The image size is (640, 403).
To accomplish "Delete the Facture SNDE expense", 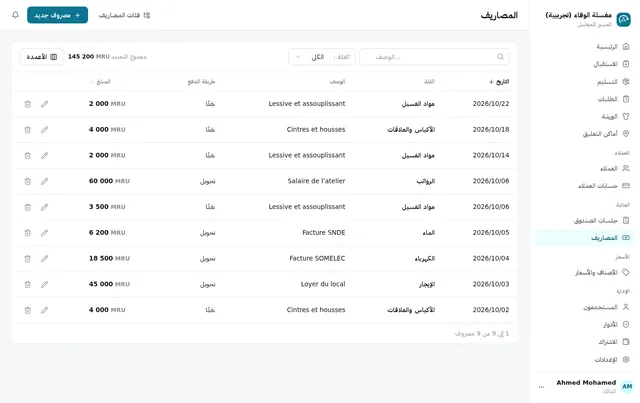I will 27,233.
